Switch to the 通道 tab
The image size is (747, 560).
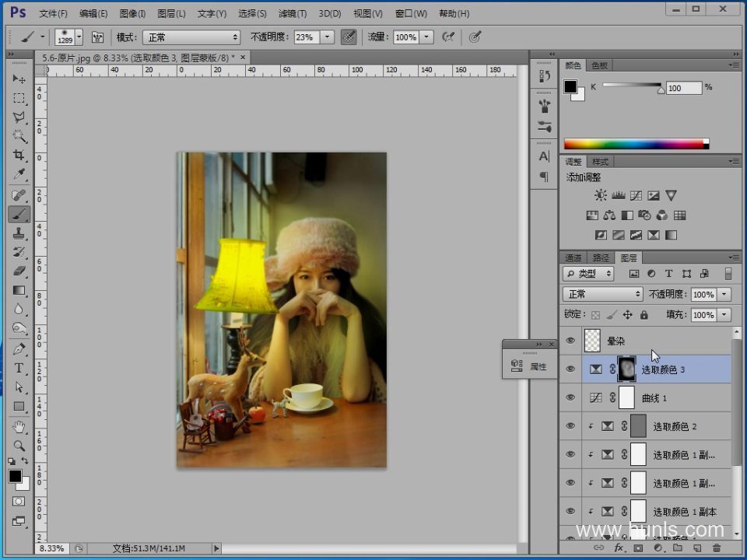tap(573, 257)
